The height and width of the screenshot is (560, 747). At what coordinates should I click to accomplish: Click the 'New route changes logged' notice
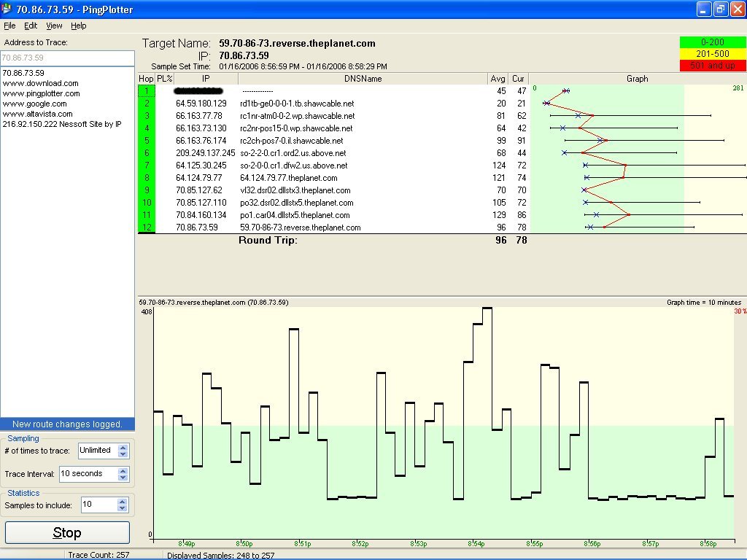pos(67,424)
